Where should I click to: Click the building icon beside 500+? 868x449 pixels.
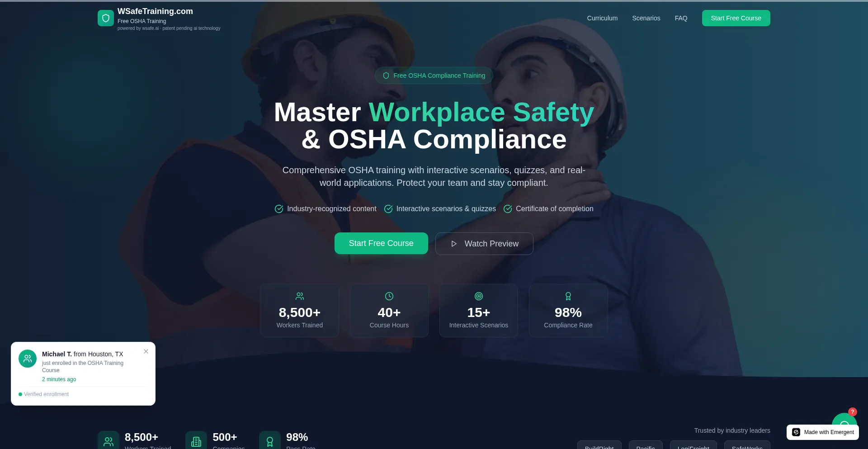196,441
